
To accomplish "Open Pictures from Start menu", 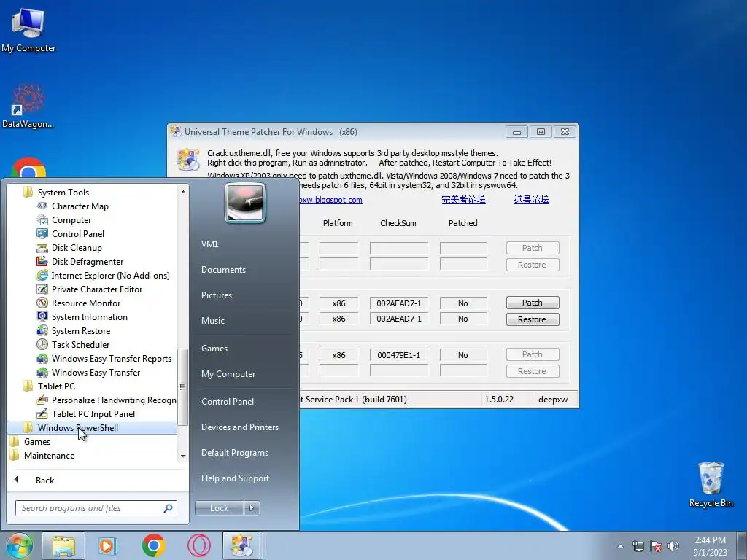I will (x=216, y=295).
